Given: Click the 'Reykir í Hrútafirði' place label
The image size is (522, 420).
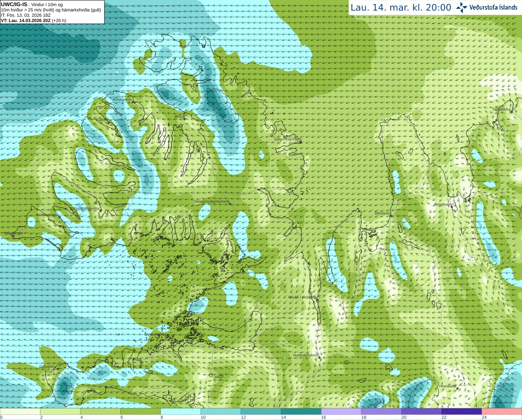Looking at the screenshot, I should click(x=302, y=297).
